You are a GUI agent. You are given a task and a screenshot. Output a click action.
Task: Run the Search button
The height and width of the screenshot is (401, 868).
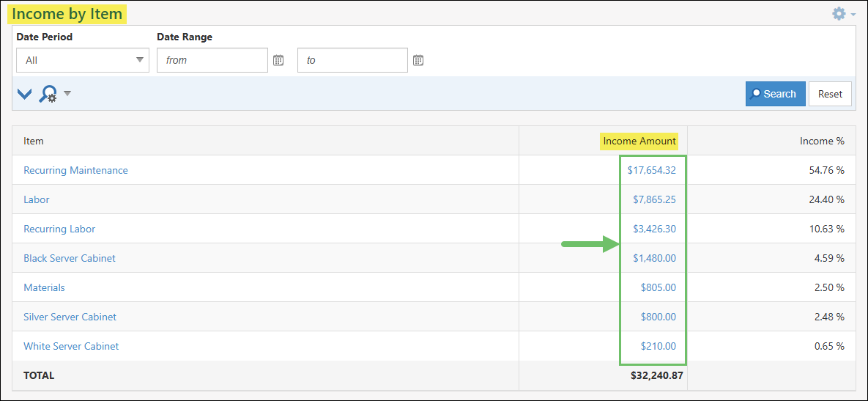775,94
